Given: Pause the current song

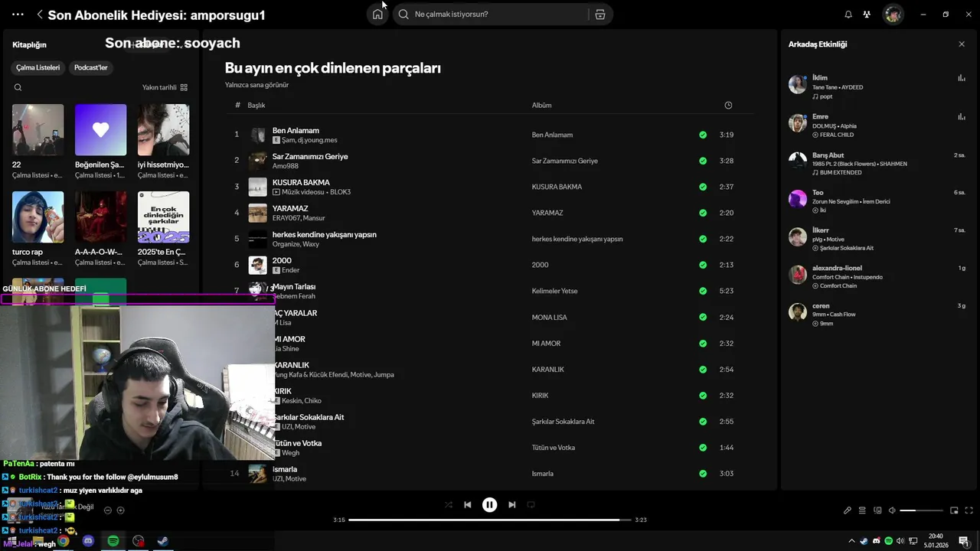Looking at the screenshot, I should (x=490, y=504).
